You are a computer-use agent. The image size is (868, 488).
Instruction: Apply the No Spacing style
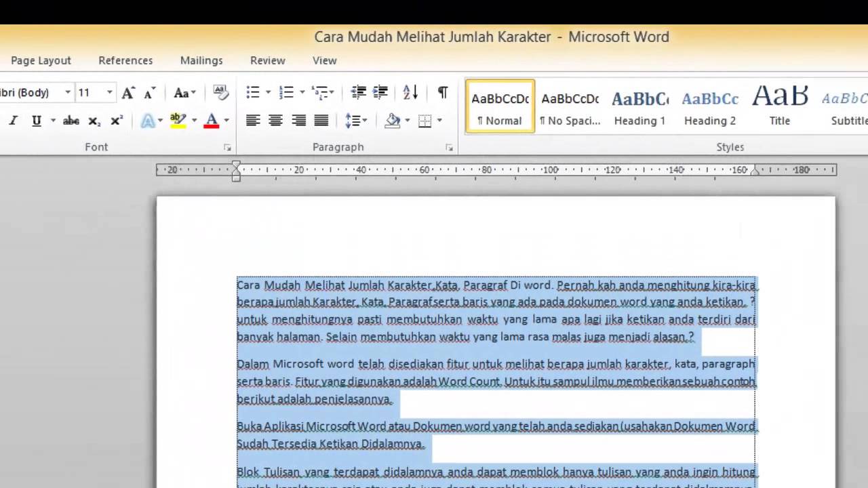click(570, 106)
